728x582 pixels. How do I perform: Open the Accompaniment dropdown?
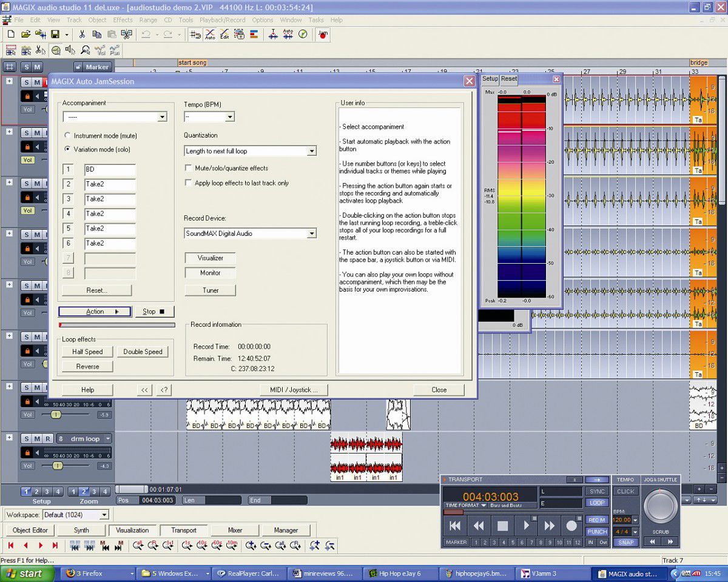pyautogui.click(x=161, y=117)
